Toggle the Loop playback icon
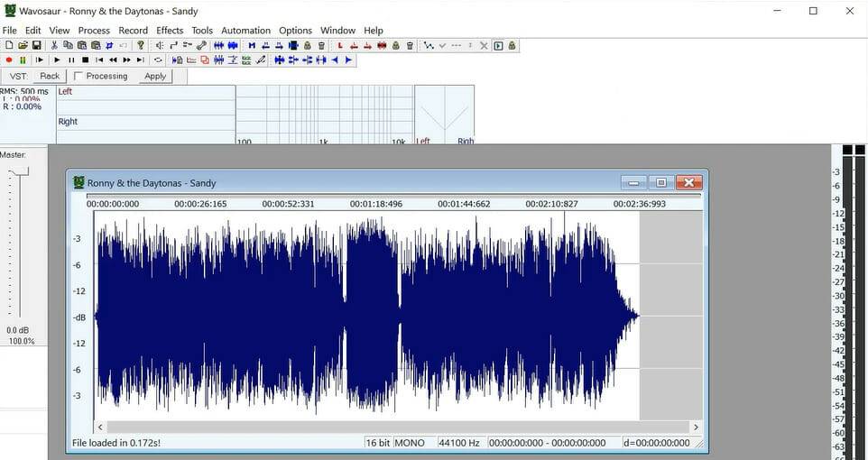The image size is (868, 460). (158, 60)
